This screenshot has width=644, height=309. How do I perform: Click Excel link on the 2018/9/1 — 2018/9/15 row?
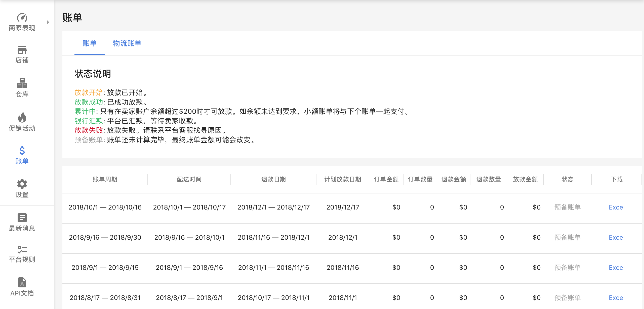pyautogui.click(x=617, y=267)
